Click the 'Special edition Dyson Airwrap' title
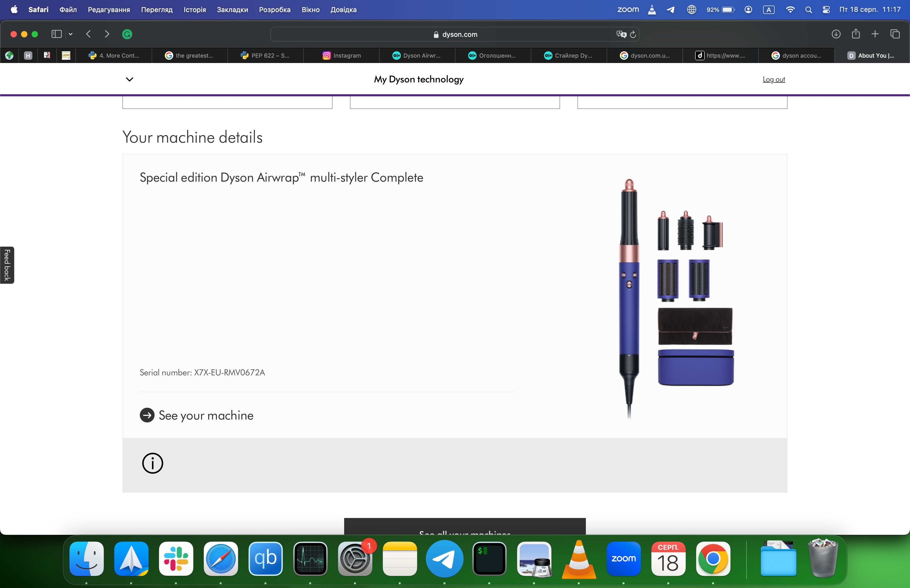 click(281, 178)
